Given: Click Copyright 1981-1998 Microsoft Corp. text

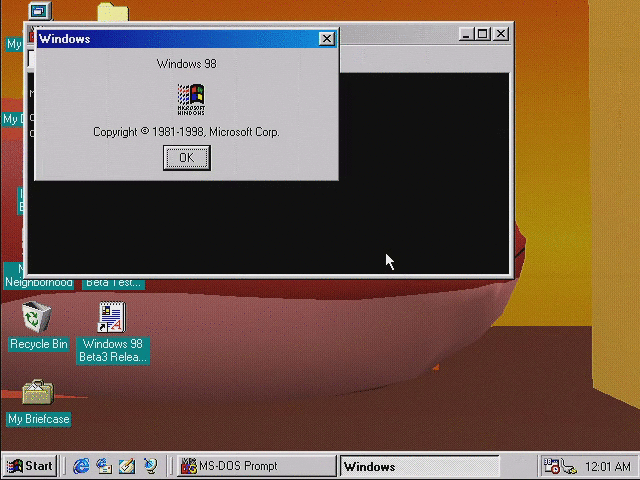Looking at the screenshot, I should 186,132.
